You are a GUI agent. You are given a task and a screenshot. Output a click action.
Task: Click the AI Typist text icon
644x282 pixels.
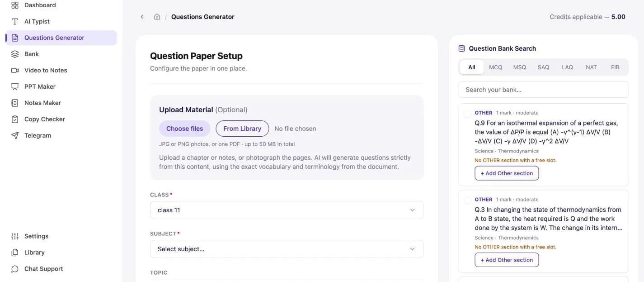click(15, 21)
